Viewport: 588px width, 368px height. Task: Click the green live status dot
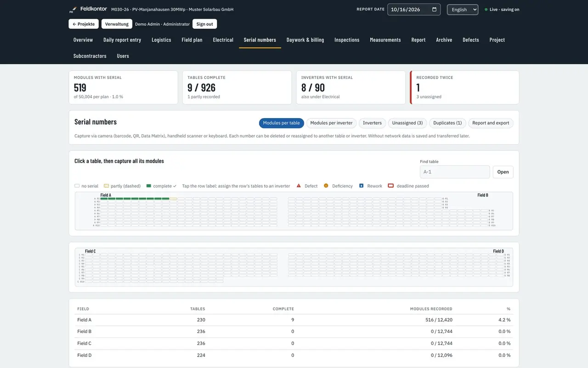tap(486, 10)
